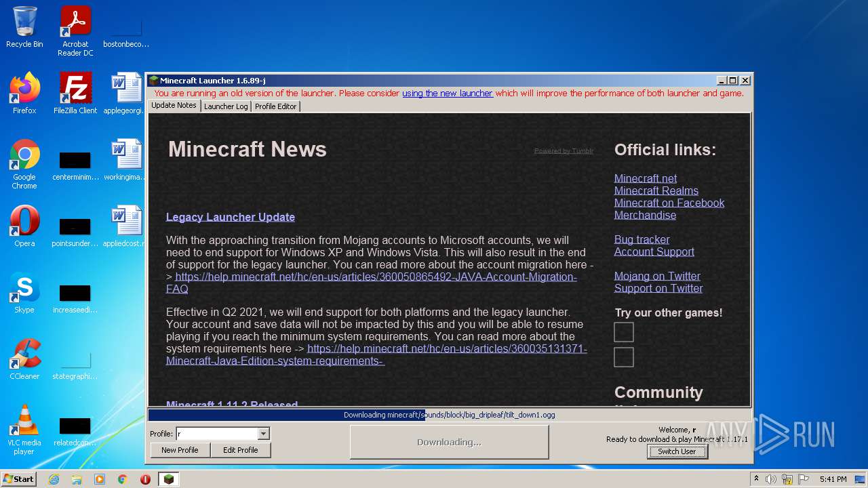The height and width of the screenshot is (488, 868).
Task: Open the volume speaker tray icon
Action: pyautogui.click(x=771, y=479)
